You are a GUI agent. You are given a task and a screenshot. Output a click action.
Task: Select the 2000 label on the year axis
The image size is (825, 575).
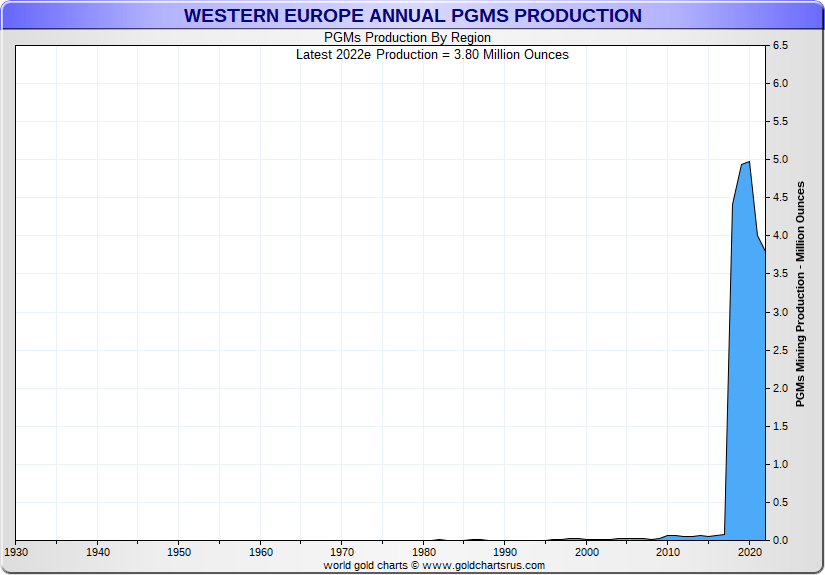587,551
